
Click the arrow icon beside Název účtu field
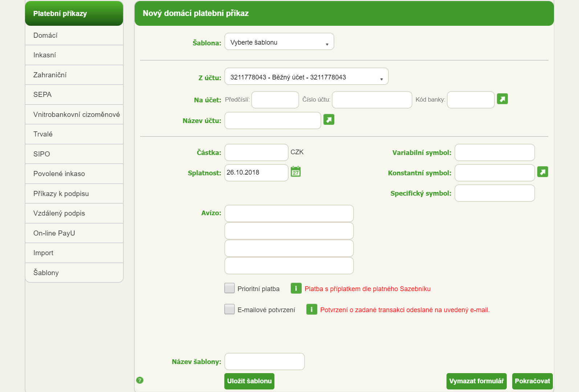329,119
